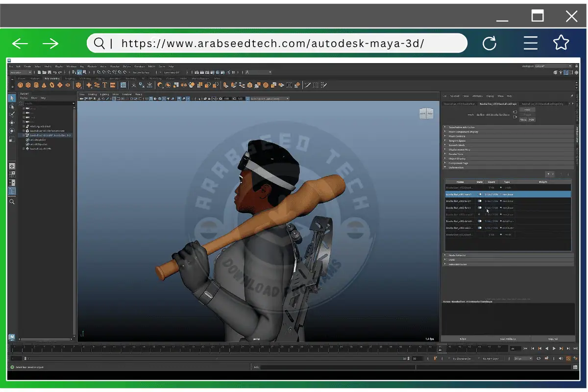Toggle the state switch of the skinCluster deformer
Viewport: 588px width, 392px height.
[480, 228]
